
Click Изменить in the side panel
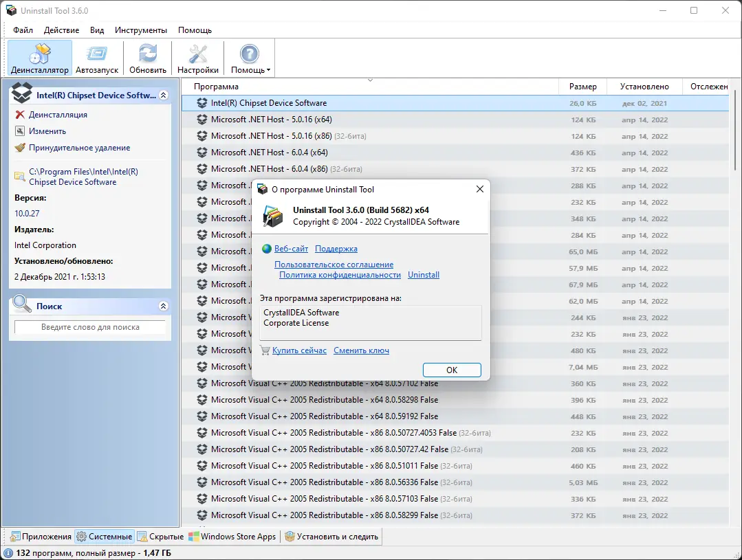[x=47, y=131]
